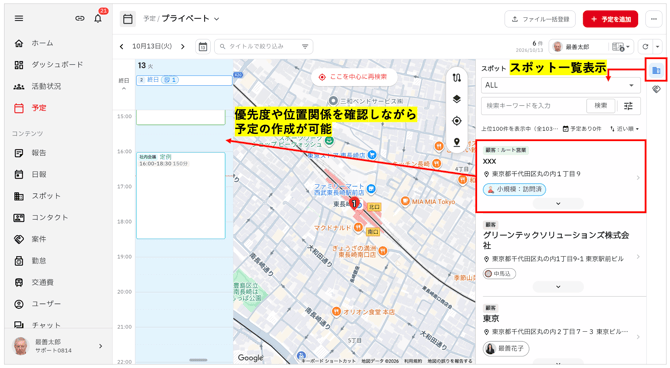Screen dimensions: 670x368
Task: Go to previous day arrow
Action: click(122, 47)
